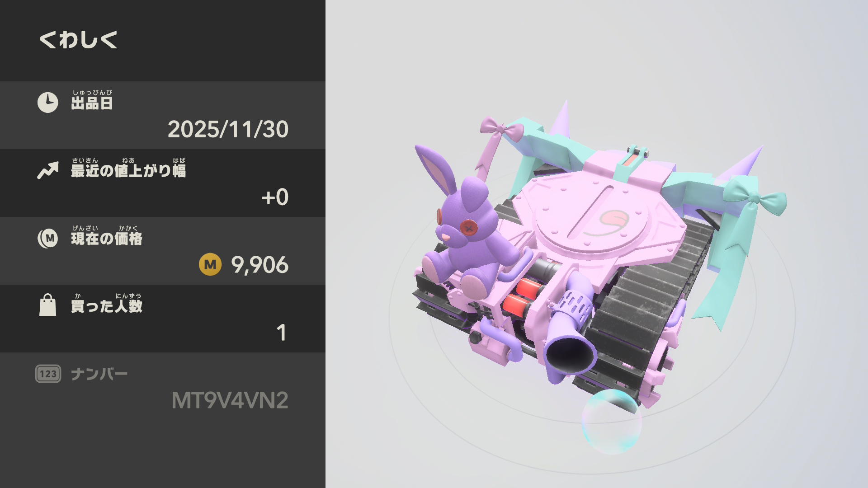
Task: Click the price value 9,906
Action: pos(259,265)
